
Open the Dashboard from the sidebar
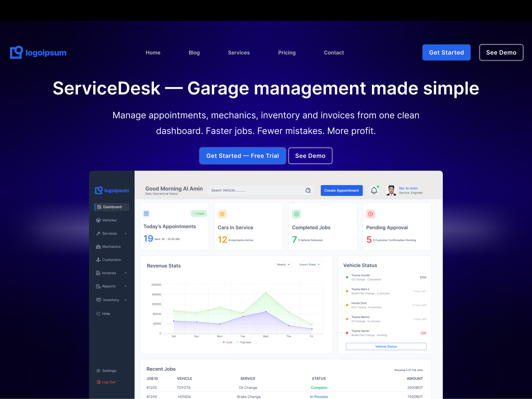coord(112,207)
